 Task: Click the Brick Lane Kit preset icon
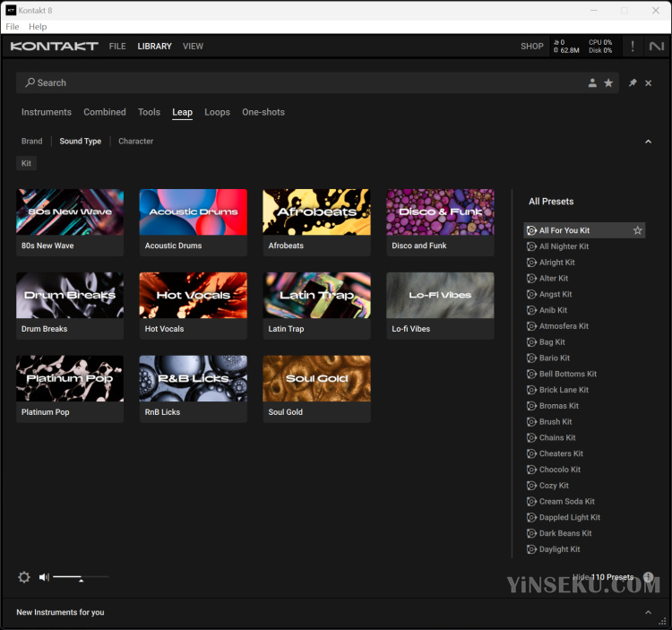(531, 390)
